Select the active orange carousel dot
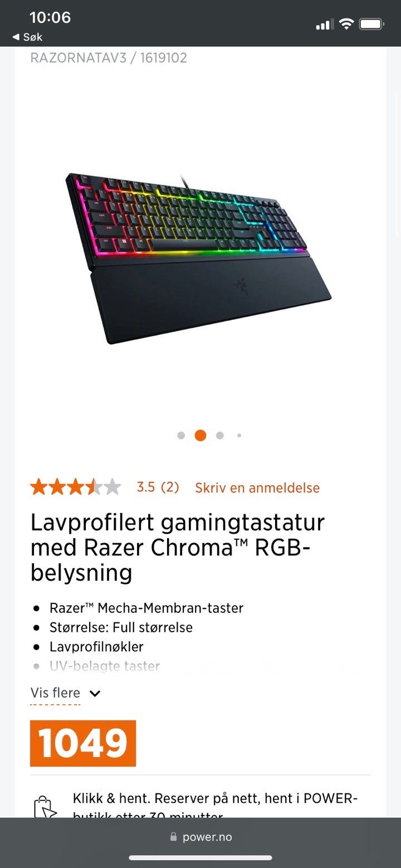Image resolution: width=401 pixels, height=868 pixels. (x=200, y=436)
